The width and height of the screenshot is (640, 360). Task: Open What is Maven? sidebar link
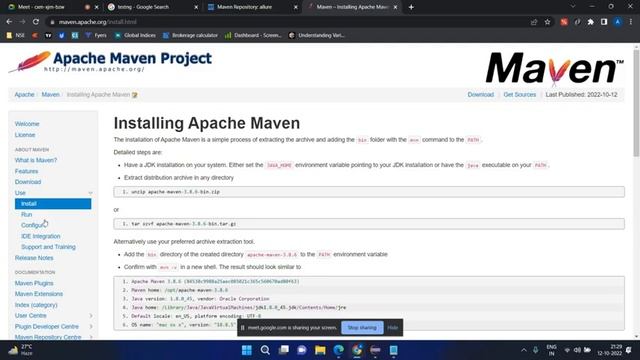(x=36, y=160)
